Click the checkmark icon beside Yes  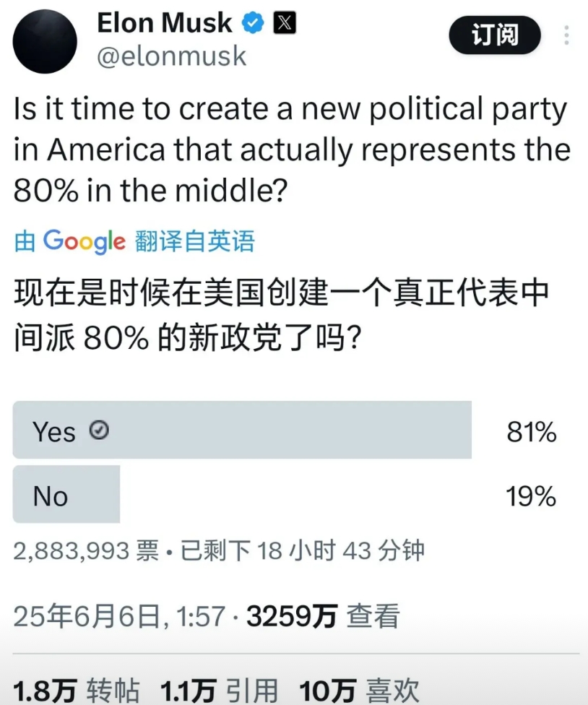[x=99, y=430]
